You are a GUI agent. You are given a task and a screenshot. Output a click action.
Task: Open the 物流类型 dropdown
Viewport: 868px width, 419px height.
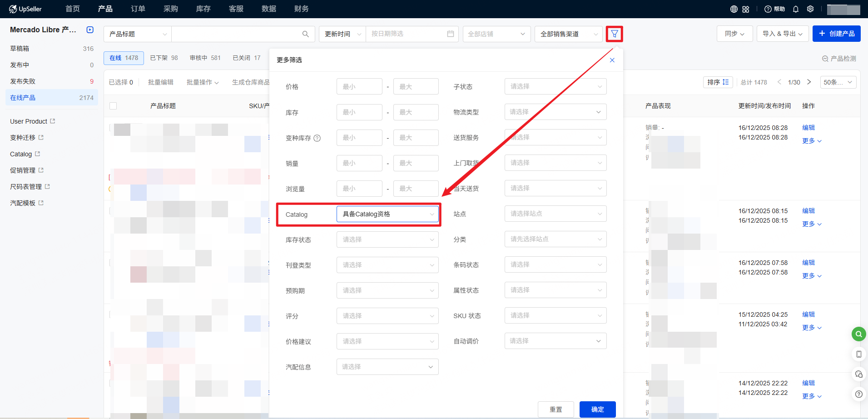[555, 112]
